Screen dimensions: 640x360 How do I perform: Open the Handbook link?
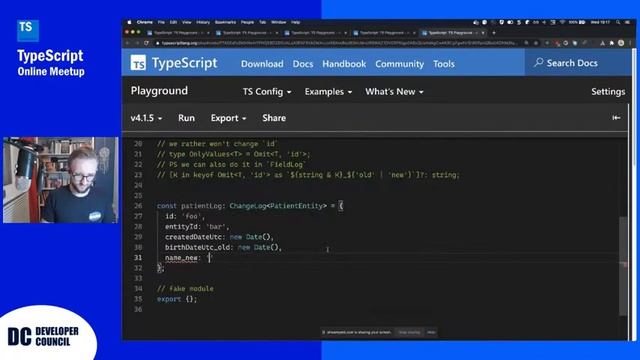344,64
